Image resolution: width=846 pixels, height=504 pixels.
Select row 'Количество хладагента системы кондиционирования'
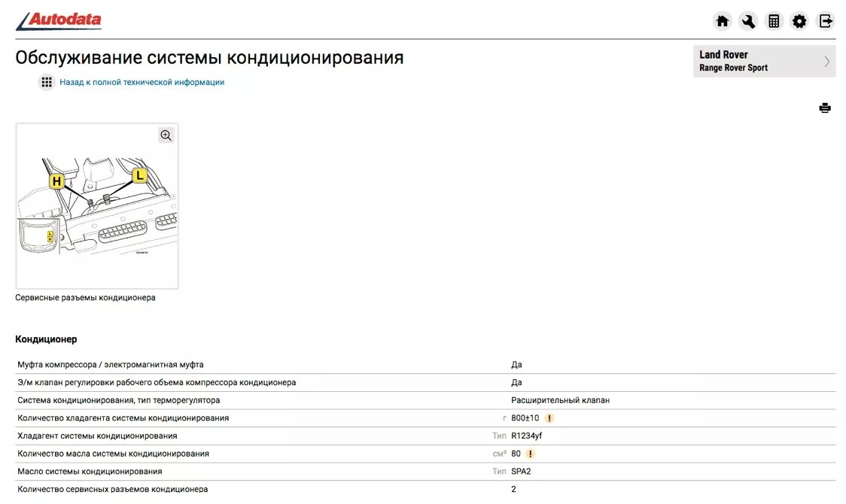[x=425, y=417]
